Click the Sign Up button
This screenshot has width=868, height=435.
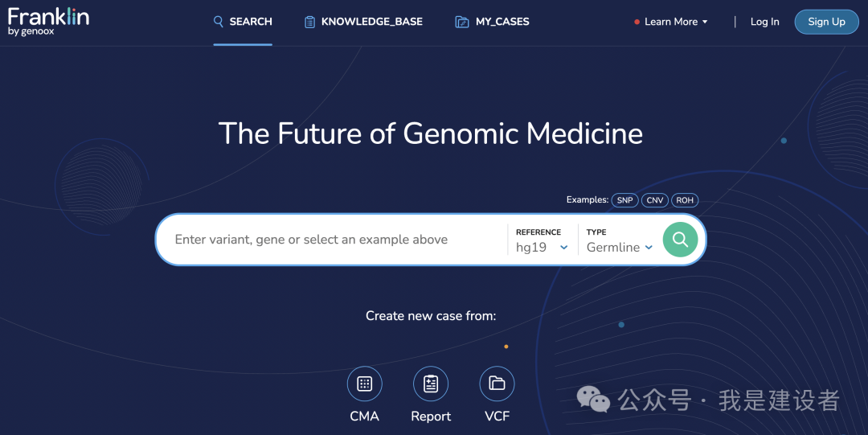(826, 22)
